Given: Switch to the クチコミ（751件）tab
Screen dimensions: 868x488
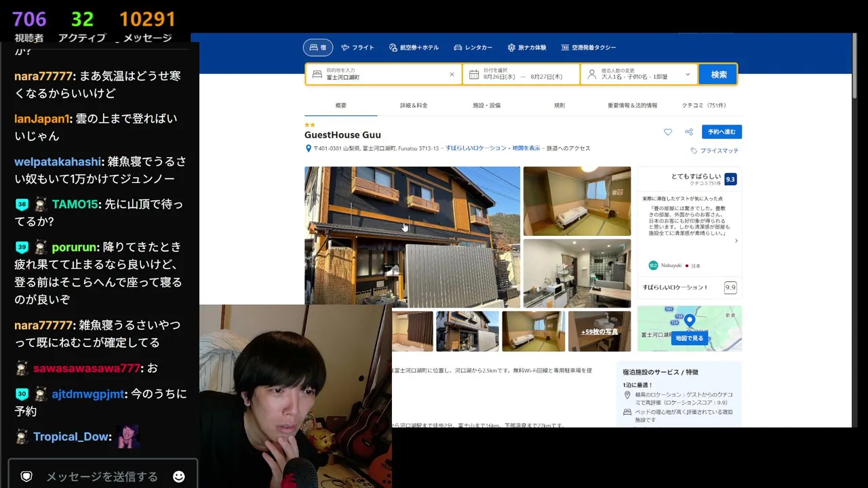Looking at the screenshot, I should (x=704, y=106).
